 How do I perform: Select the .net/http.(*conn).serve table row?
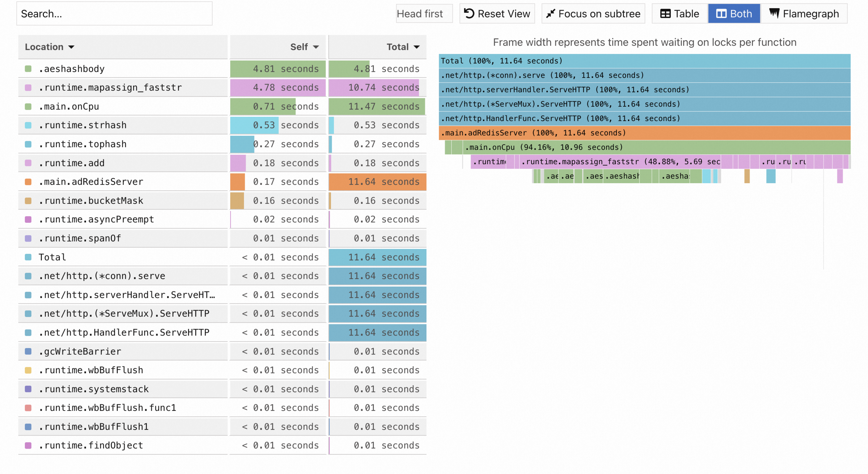coord(222,276)
